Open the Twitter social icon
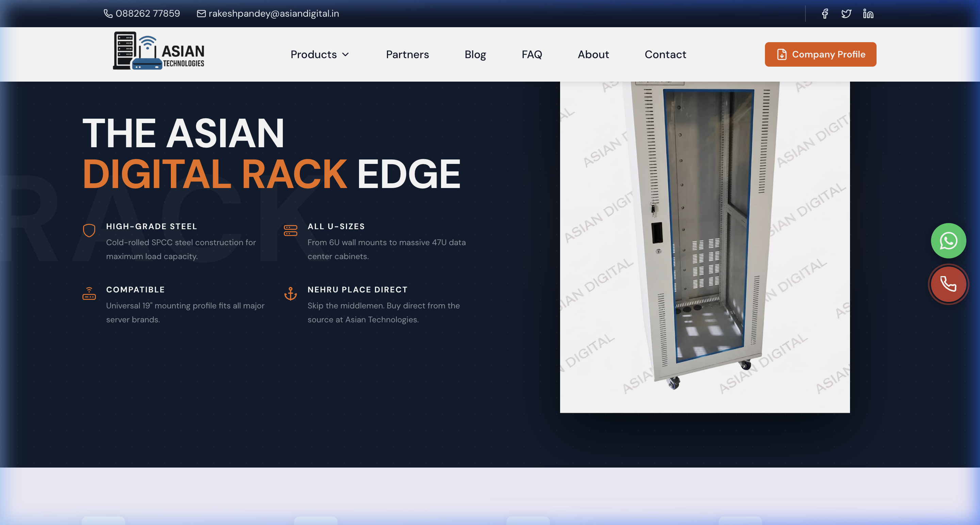 [846, 14]
